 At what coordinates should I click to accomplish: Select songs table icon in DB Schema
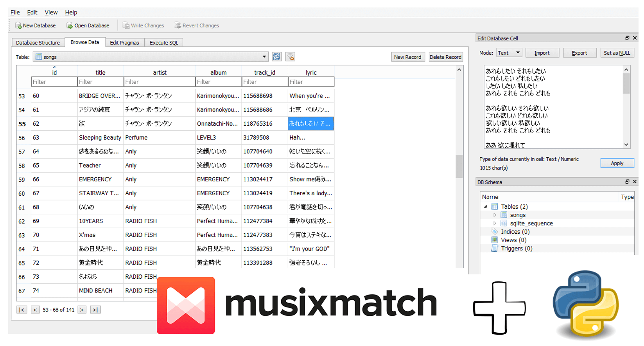point(504,215)
